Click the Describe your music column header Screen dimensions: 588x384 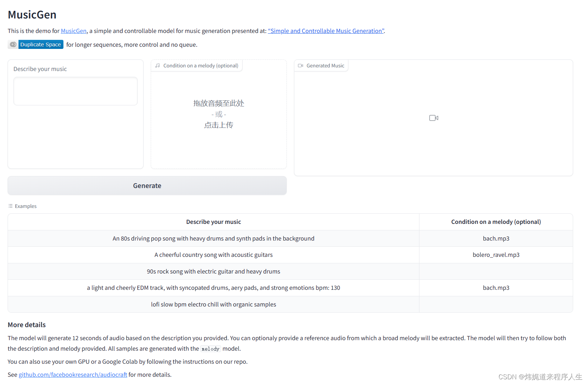[214, 222]
